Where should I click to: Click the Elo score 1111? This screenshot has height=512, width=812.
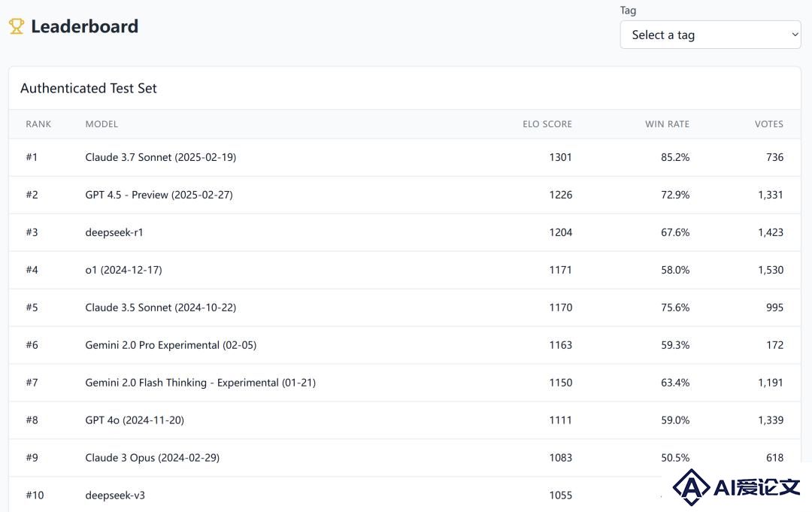560,420
